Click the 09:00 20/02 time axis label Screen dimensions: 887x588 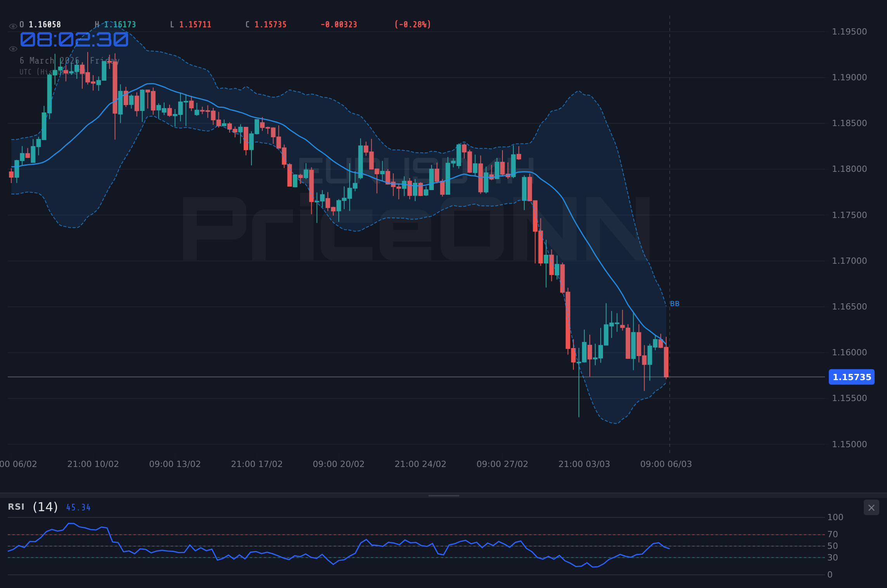click(x=339, y=464)
